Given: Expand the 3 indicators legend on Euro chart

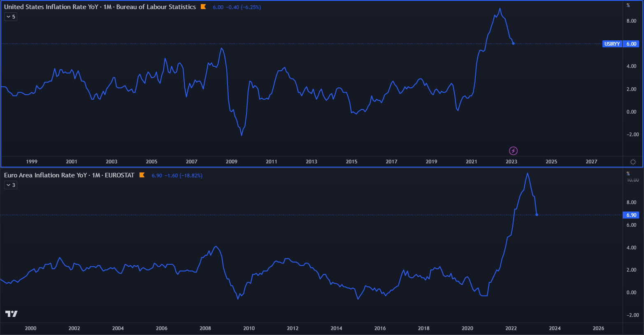Looking at the screenshot, I should click(11, 185).
